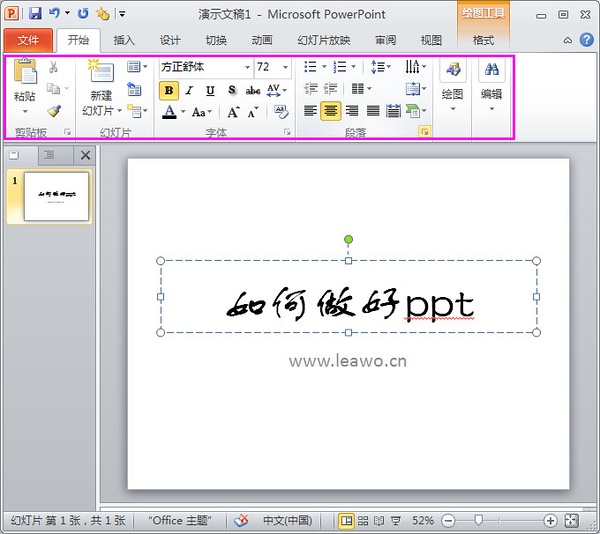Open the font size 72 dropdown
600x534 pixels.
(x=285, y=67)
